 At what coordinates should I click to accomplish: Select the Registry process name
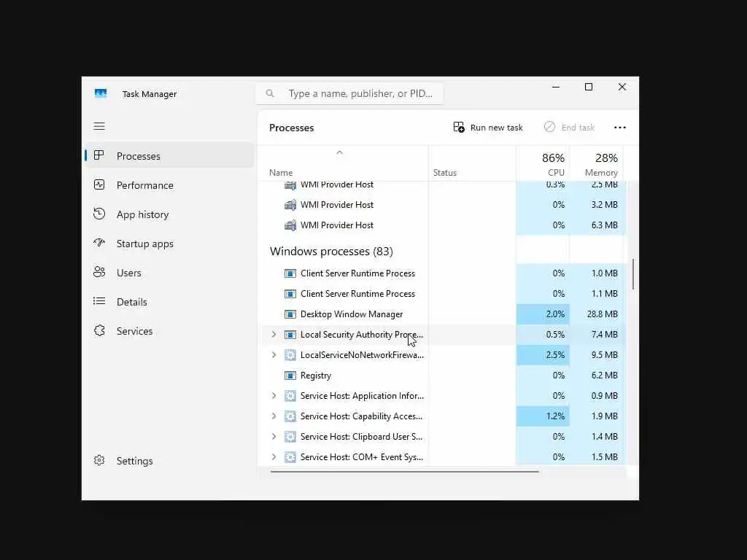tap(315, 376)
